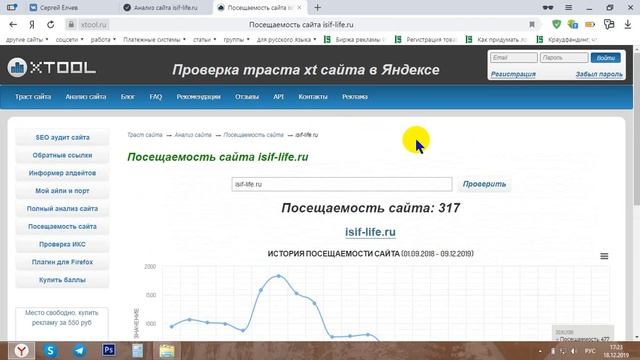The height and width of the screenshot is (360, 640).
Task: Open the downloads arrow icon
Action: 628,24
